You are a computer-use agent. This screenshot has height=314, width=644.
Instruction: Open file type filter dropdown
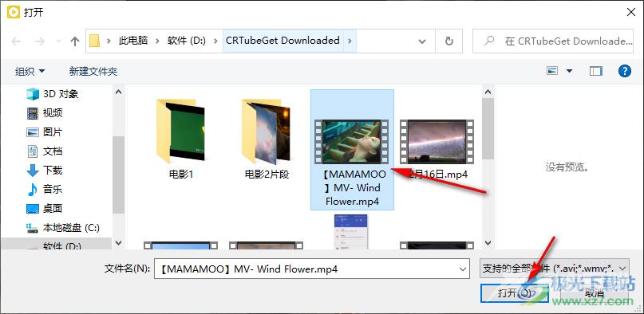tap(554, 269)
